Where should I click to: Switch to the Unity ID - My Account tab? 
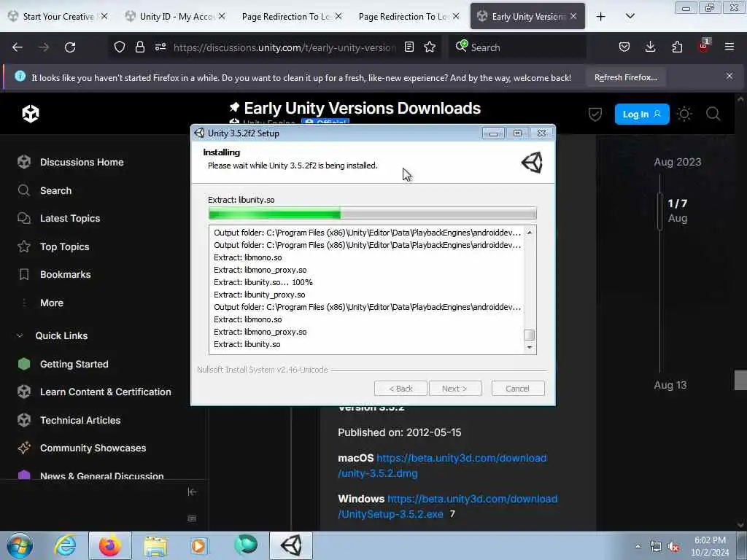point(176,16)
